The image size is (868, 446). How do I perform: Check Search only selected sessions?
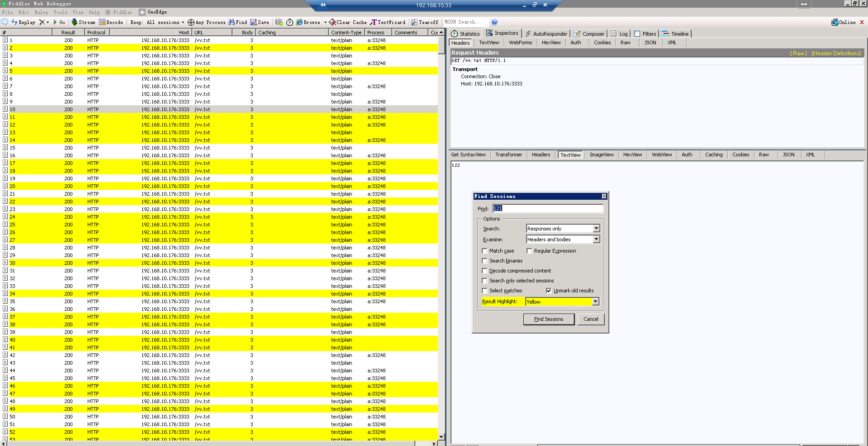(484, 281)
